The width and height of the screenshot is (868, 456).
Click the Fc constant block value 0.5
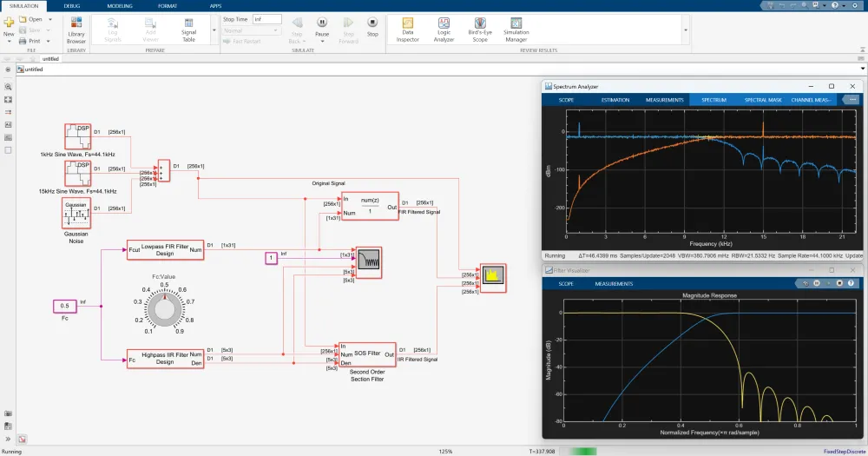click(65, 306)
